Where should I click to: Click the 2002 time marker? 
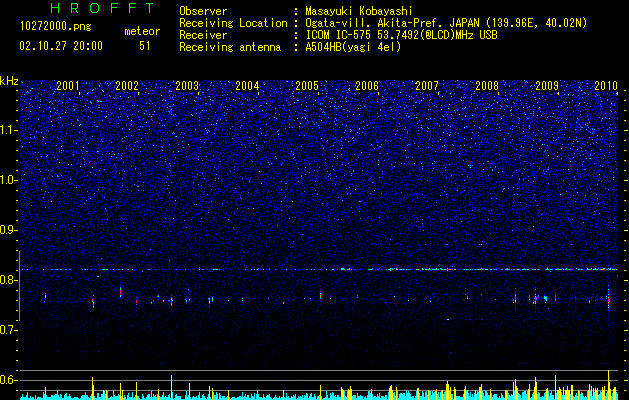tap(127, 85)
